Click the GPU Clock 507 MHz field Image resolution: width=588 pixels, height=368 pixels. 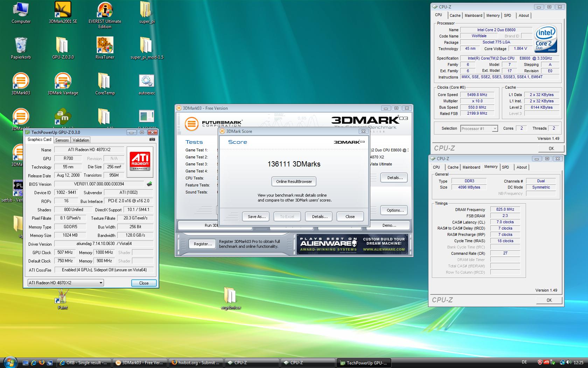(x=65, y=252)
